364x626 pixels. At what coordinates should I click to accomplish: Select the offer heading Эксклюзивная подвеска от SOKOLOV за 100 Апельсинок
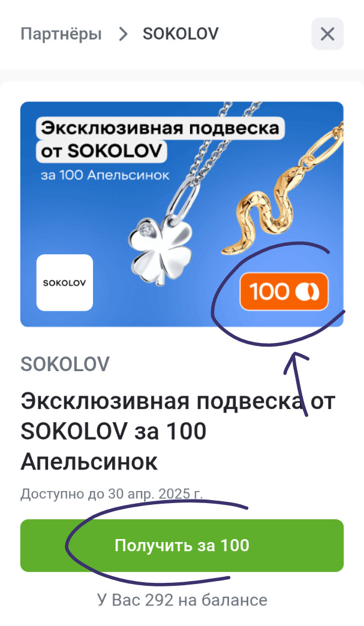click(x=178, y=431)
